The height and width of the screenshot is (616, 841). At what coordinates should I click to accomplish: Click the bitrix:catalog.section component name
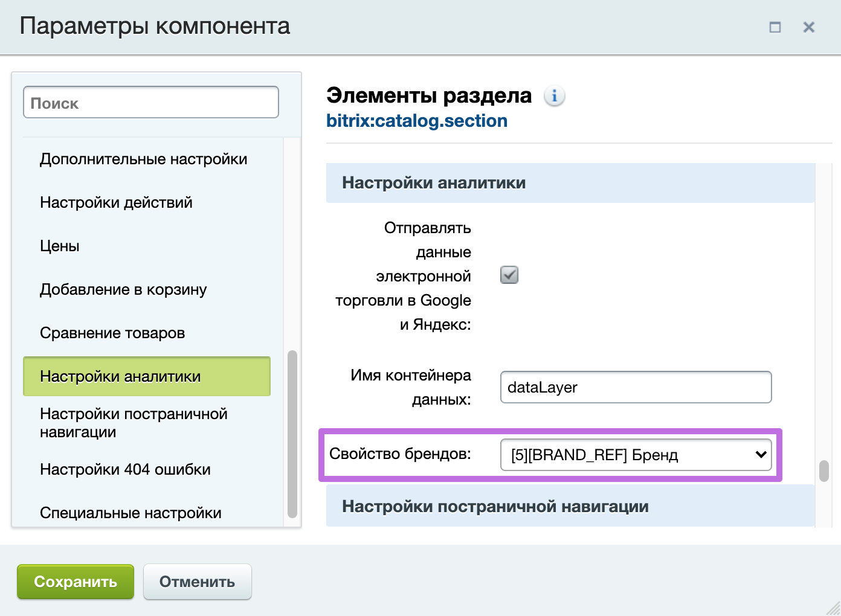[x=417, y=121]
